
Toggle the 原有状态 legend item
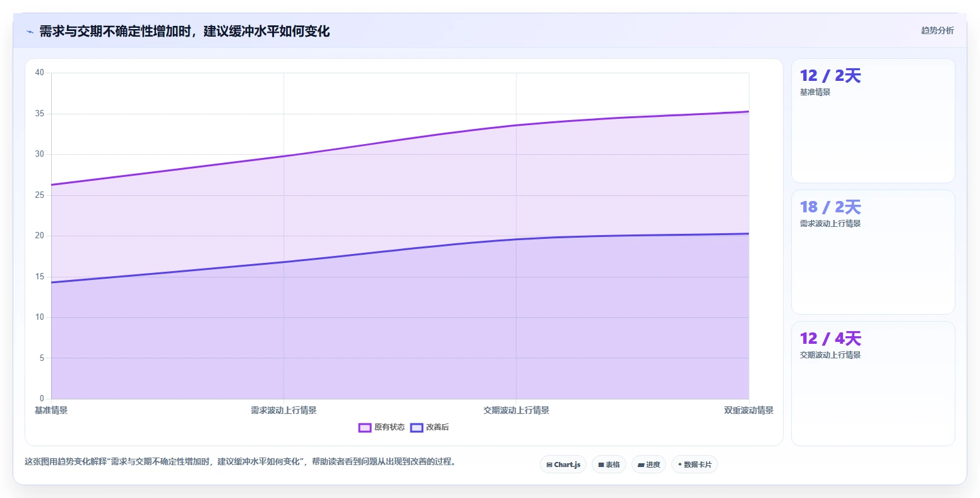click(381, 427)
